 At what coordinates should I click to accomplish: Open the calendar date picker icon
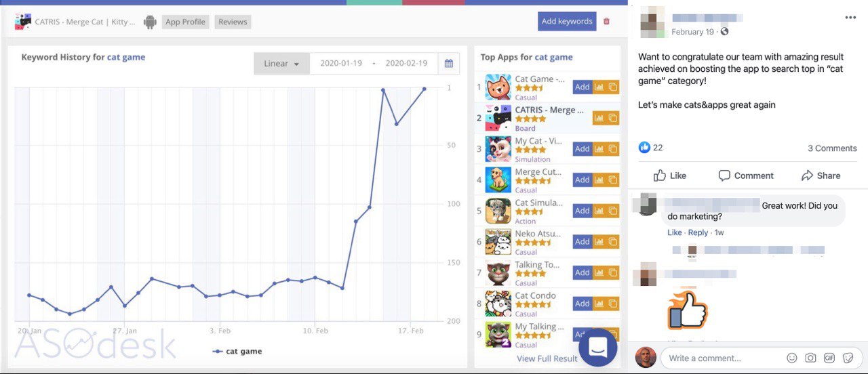448,64
